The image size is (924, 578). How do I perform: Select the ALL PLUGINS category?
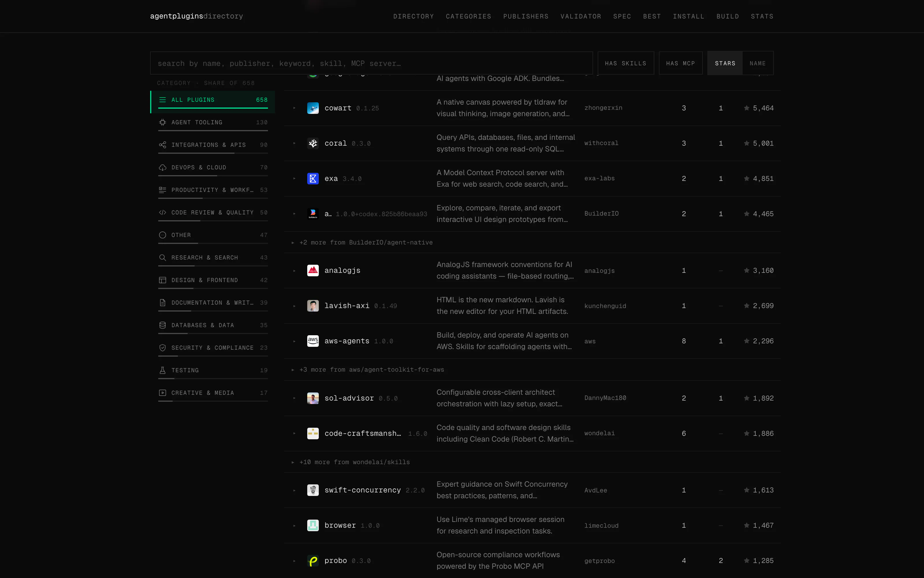click(x=213, y=102)
